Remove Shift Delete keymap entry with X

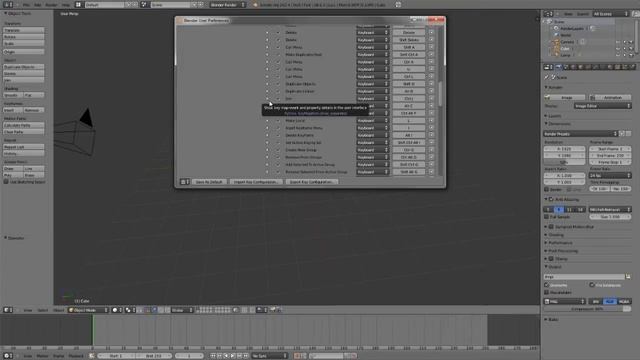coord(431,40)
